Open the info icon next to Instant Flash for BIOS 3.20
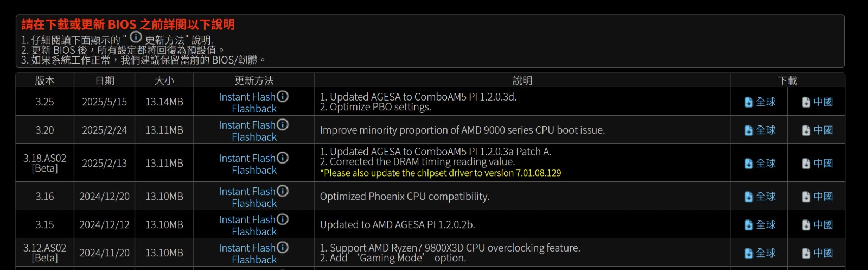868x270 pixels. [283, 124]
